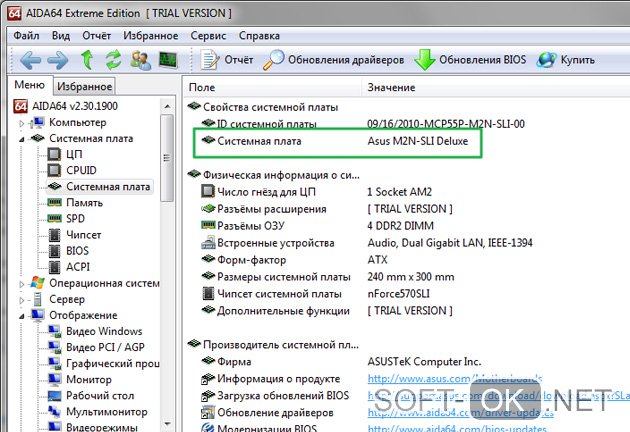Image resolution: width=630 pixels, height=432 pixels.
Task: Select the Размеры системной платы row
Action: point(327,276)
